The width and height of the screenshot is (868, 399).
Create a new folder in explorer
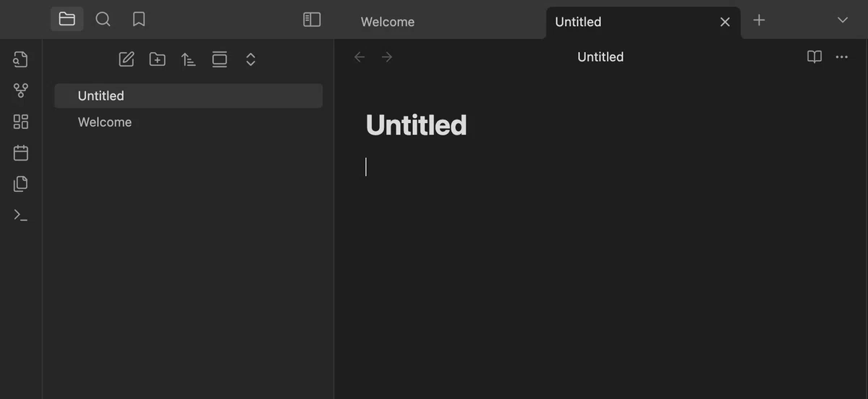pos(158,59)
